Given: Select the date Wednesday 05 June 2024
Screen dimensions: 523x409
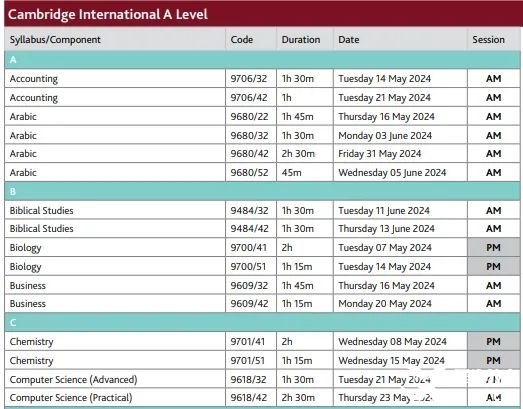Looking at the screenshot, I should tap(392, 173).
